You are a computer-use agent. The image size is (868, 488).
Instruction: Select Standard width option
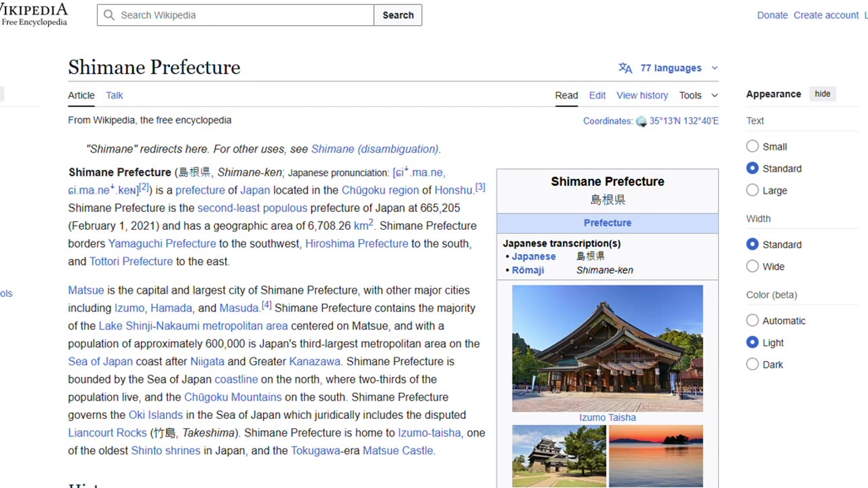752,244
